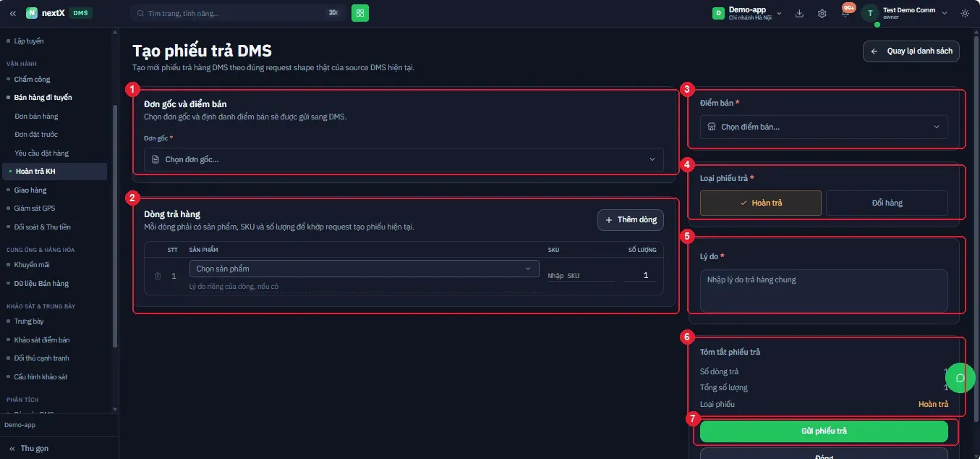Select the Đổi hàng return type

click(x=887, y=203)
